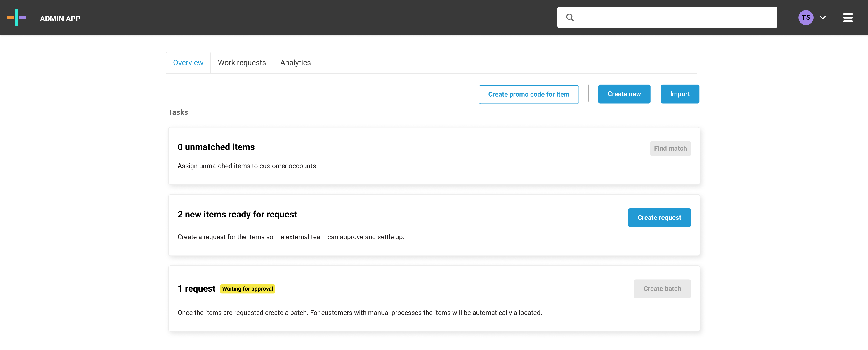Go to the Analytics tab
The width and height of the screenshot is (868, 350).
[295, 63]
